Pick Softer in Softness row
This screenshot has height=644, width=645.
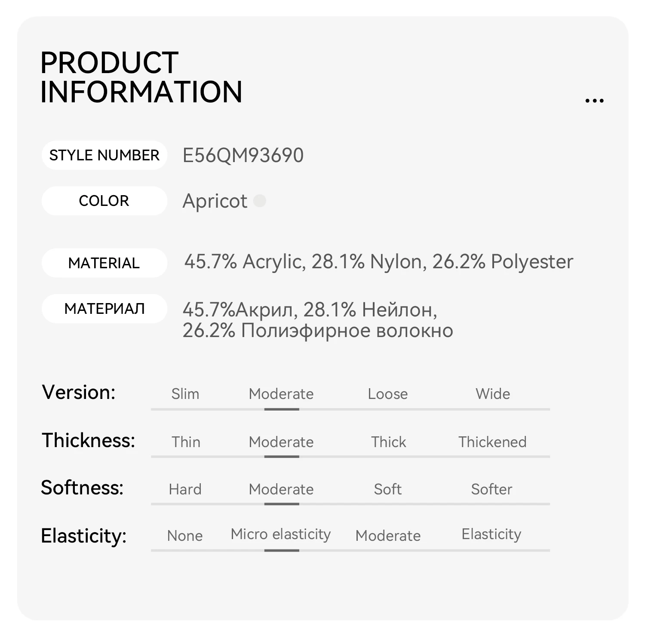point(491,489)
